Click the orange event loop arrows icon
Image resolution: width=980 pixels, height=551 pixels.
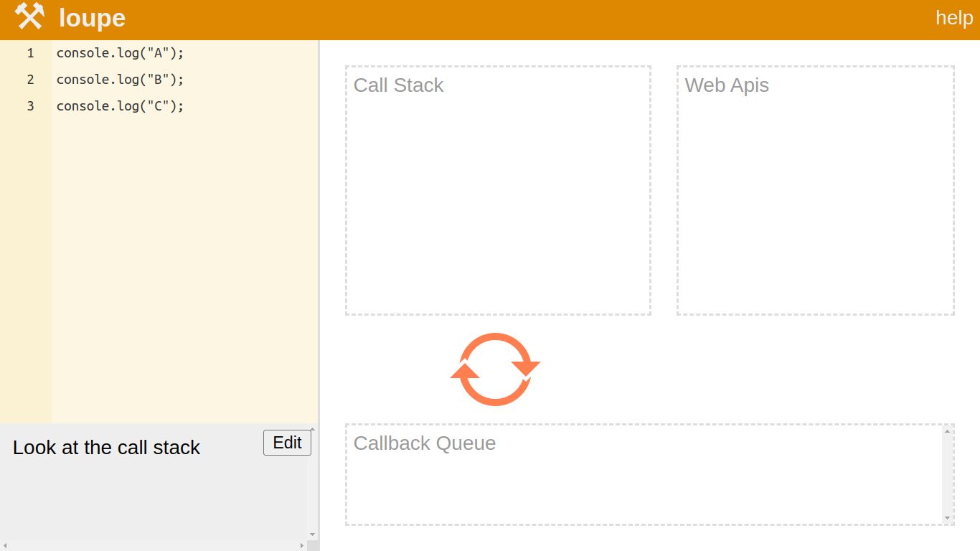pos(495,369)
